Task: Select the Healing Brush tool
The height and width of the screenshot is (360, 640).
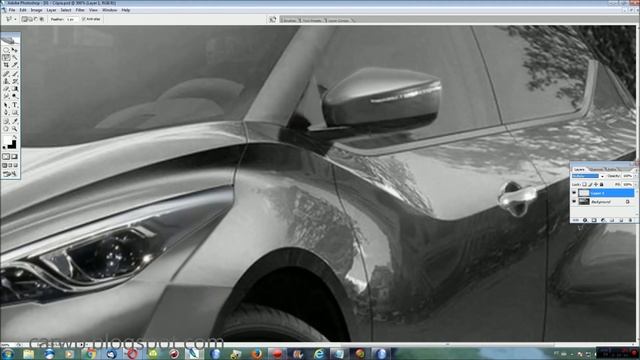Action: 6,73
